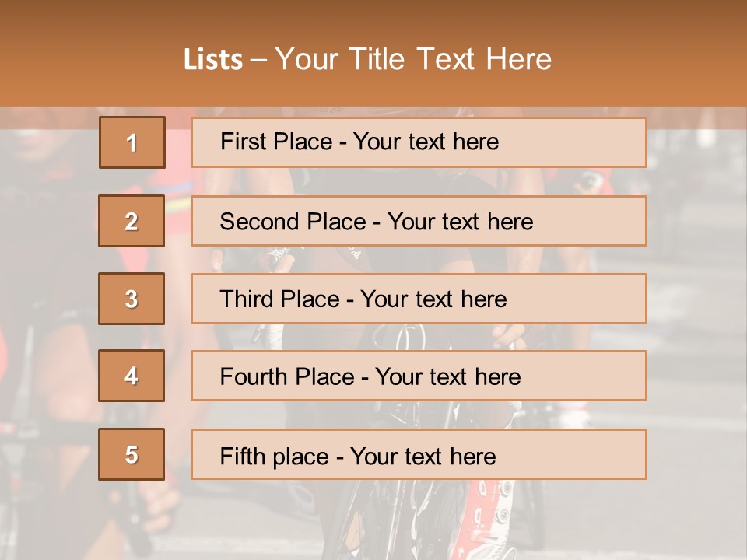The image size is (747, 560).
Task: Click the Third Place text bar
Action: pos(419,299)
